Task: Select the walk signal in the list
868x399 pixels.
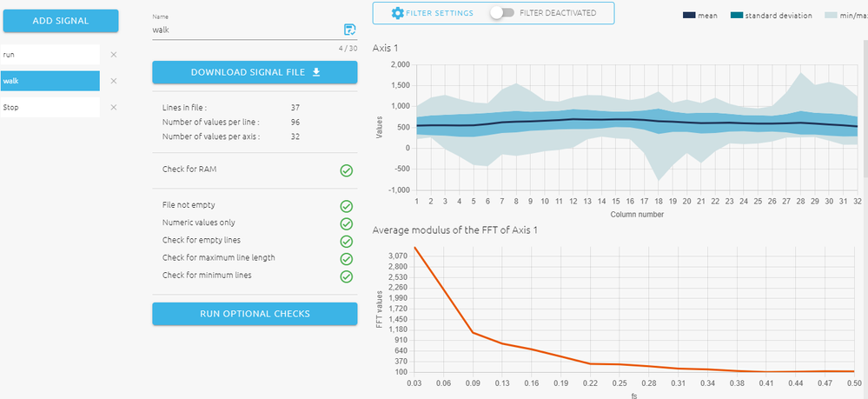Action: coord(50,81)
